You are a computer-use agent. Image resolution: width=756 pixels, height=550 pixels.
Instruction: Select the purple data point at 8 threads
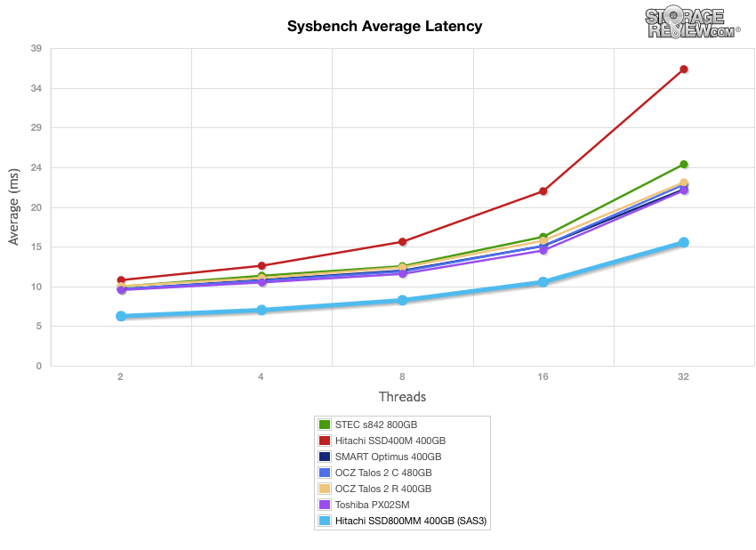pos(402,273)
